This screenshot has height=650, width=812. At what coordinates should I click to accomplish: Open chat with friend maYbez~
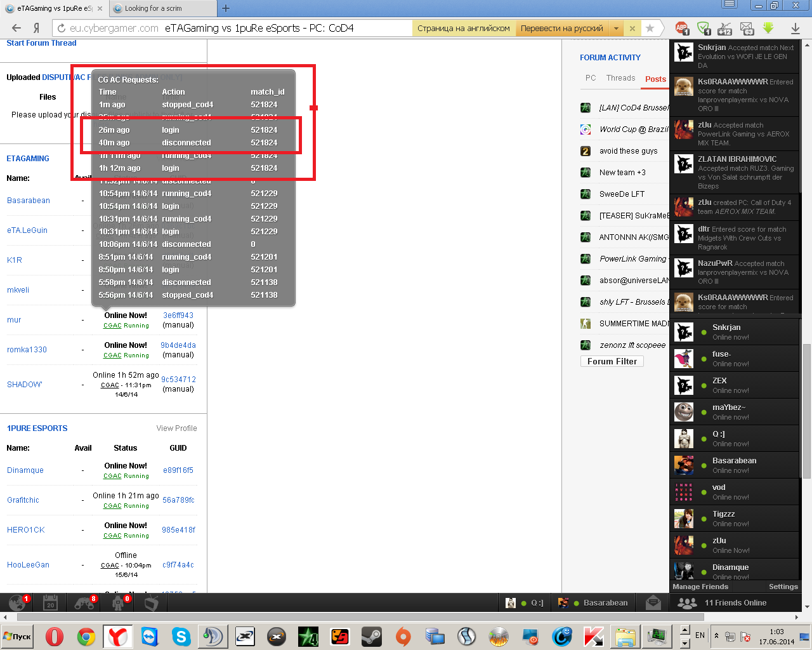point(735,412)
